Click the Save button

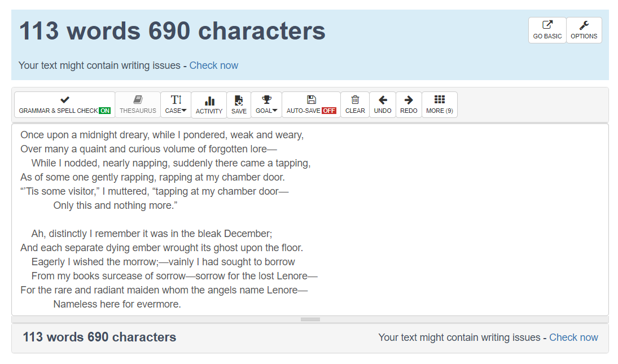[239, 105]
